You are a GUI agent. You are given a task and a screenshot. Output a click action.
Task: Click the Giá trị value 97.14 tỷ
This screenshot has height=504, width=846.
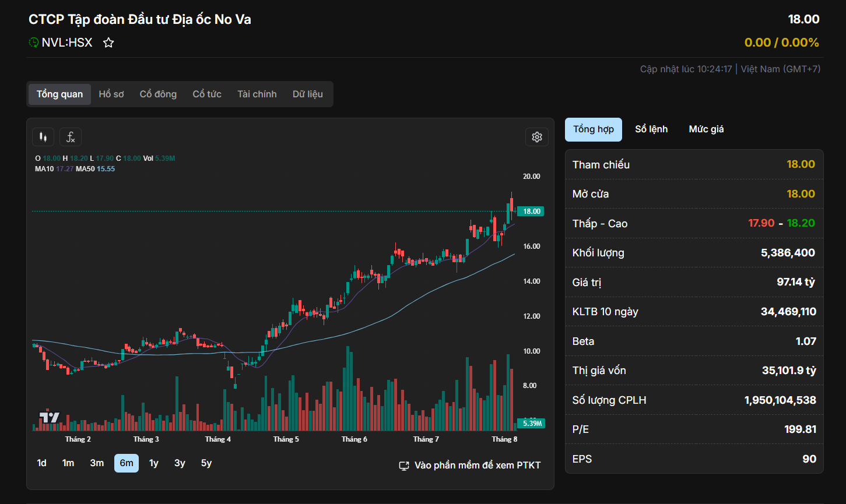[796, 282]
